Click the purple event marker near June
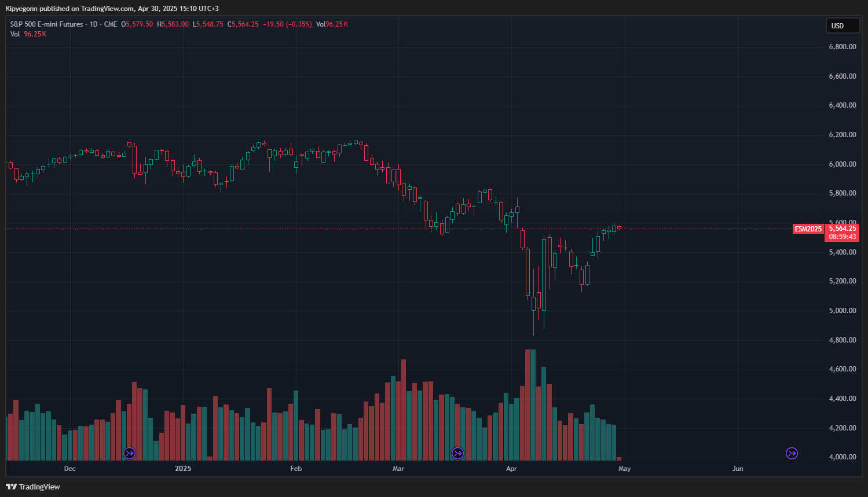The image size is (868, 497). click(x=792, y=453)
